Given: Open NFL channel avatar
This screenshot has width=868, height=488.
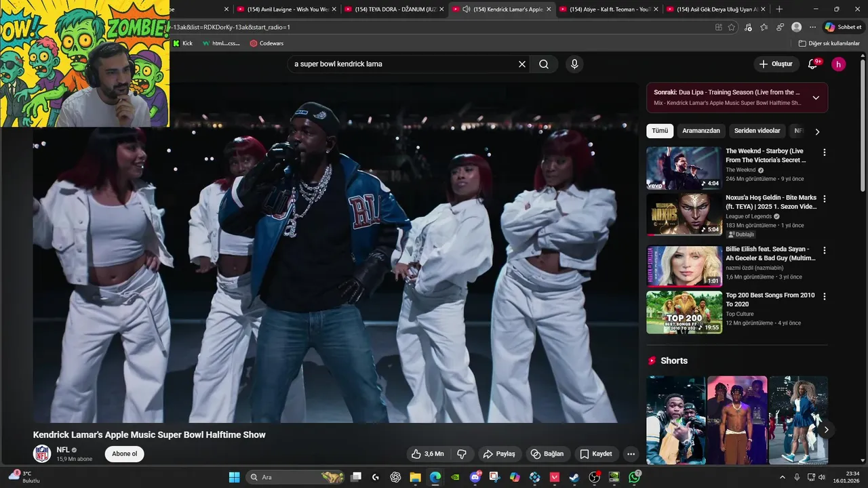Looking at the screenshot, I should tap(42, 454).
